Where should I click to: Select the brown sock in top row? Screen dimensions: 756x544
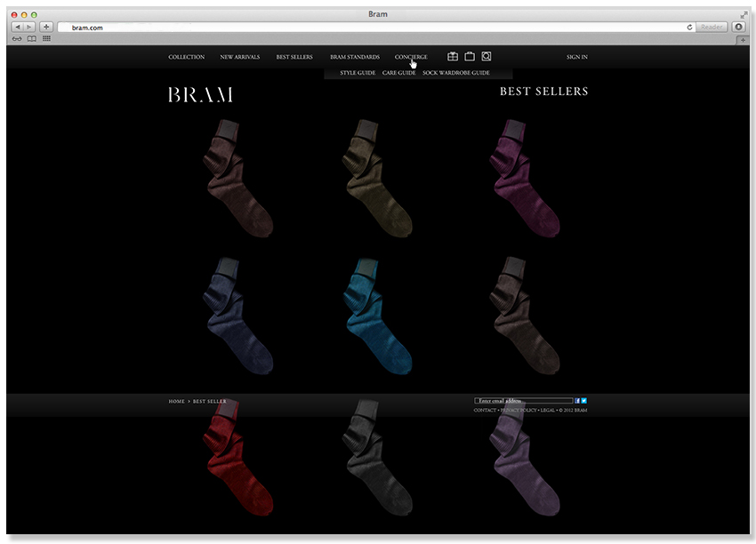tap(237, 179)
